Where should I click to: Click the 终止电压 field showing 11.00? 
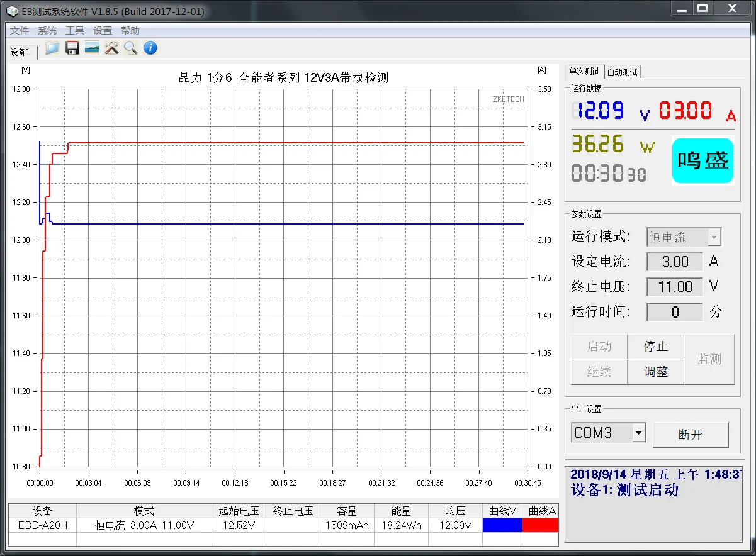point(675,287)
